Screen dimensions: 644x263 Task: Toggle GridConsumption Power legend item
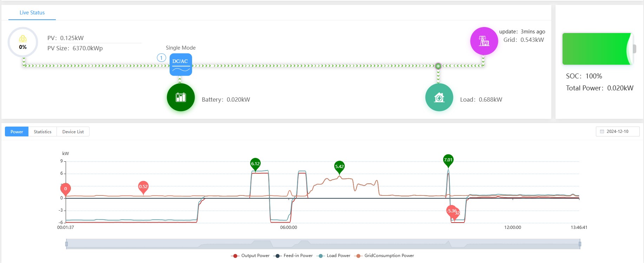coord(385,256)
